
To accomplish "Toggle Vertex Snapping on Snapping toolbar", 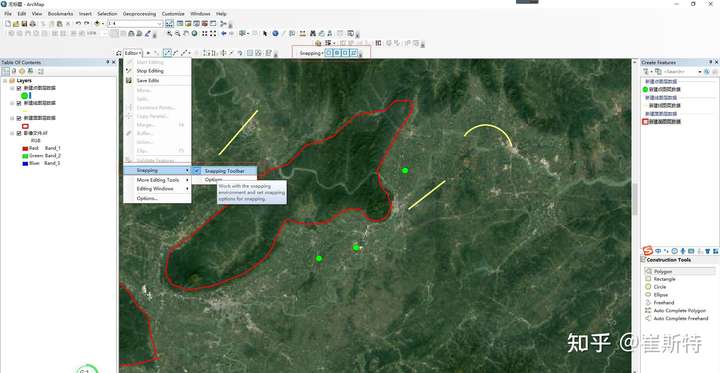I will 345,53.
